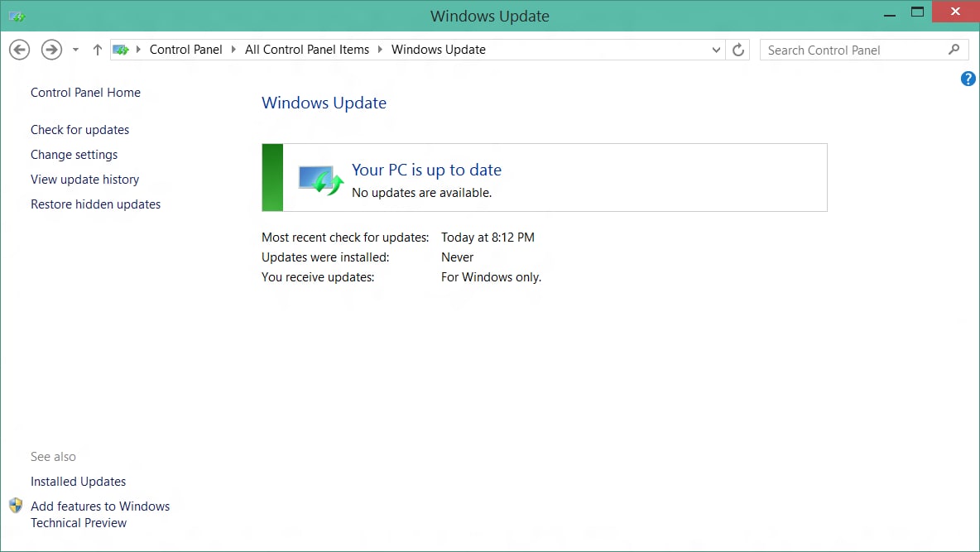Click 'Your PC is up to date' heading
Screen dimensions: 980x552
click(x=426, y=170)
